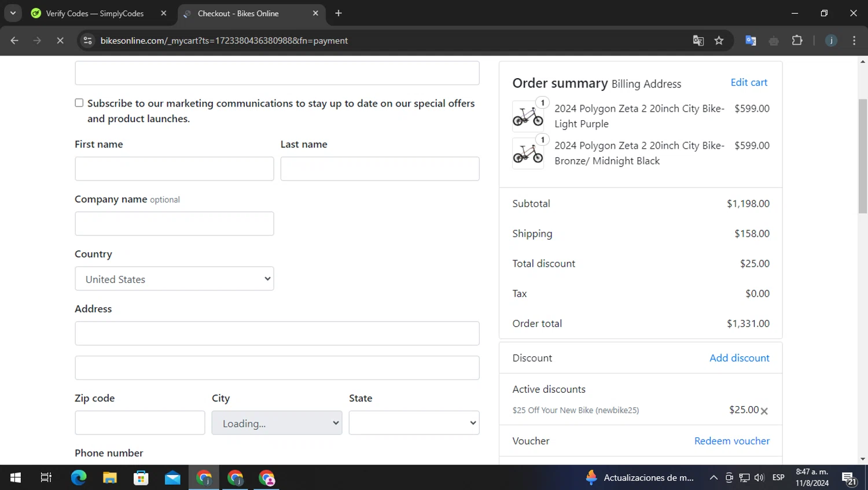Launch Microsoft Edge from the taskbar
The image size is (868, 490).
[x=79, y=477]
